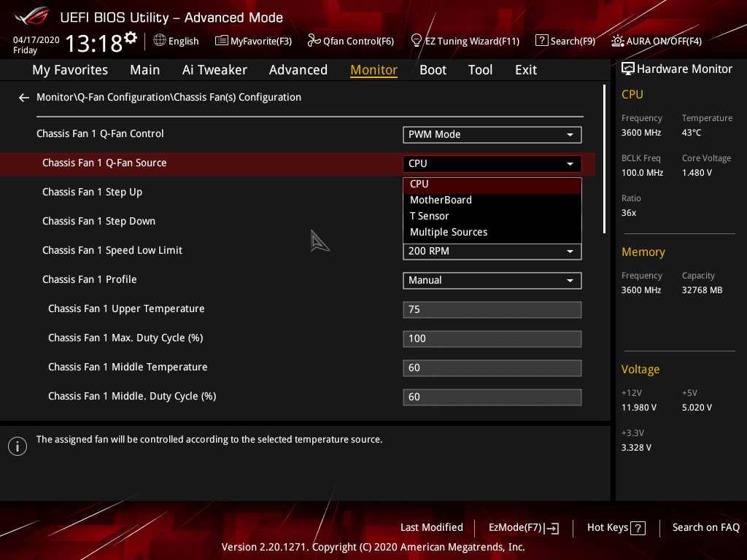Image resolution: width=747 pixels, height=560 pixels.
Task: Click the Hot Keys question mark icon
Action: (x=638, y=528)
